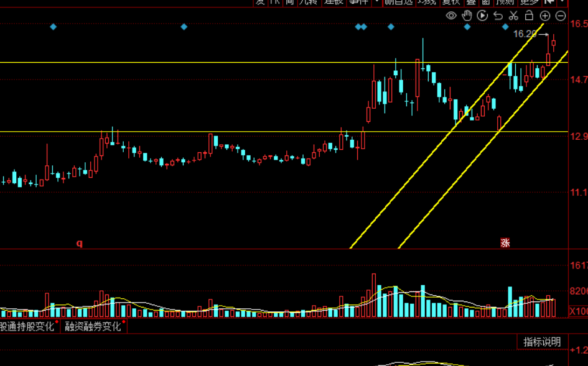Zoom in with the circled plus icon
This screenshot has width=588, height=366.
click(545, 16)
